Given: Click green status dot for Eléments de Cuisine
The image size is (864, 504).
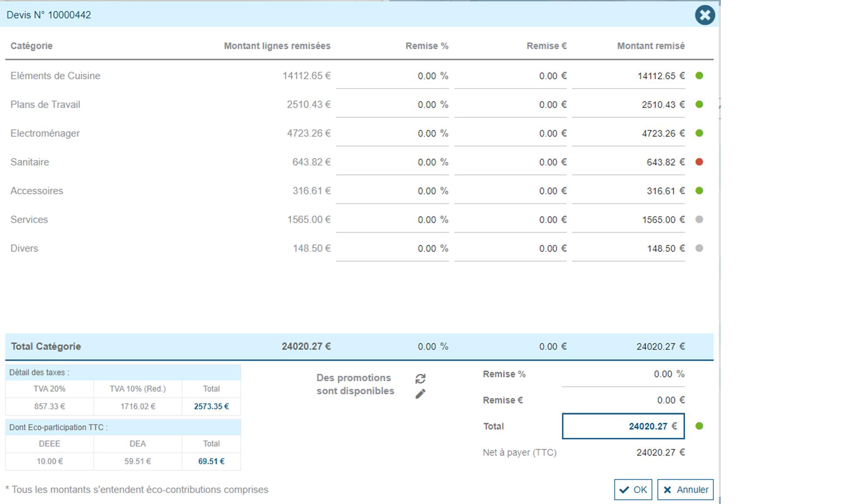Looking at the screenshot, I should click(699, 75).
